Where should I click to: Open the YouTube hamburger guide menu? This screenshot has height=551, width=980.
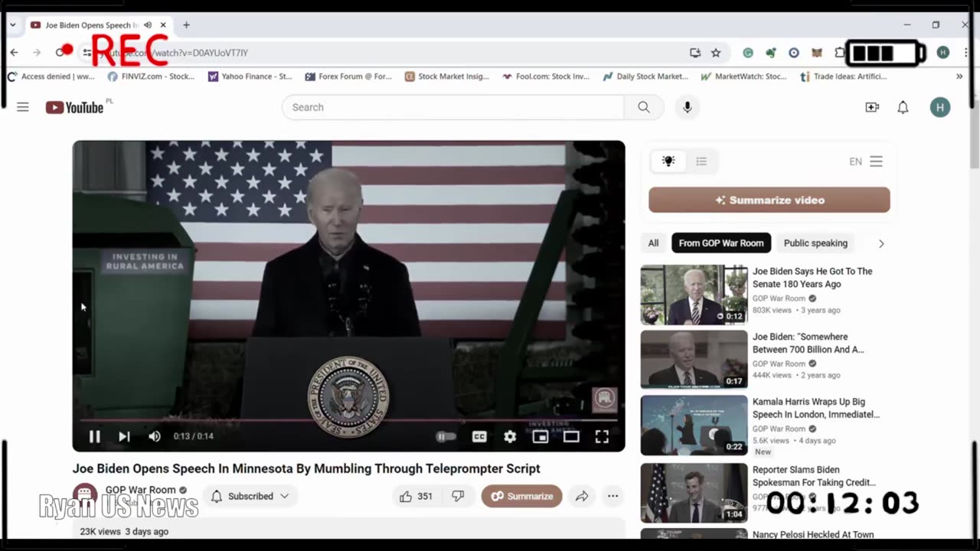pyautogui.click(x=23, y=107)
